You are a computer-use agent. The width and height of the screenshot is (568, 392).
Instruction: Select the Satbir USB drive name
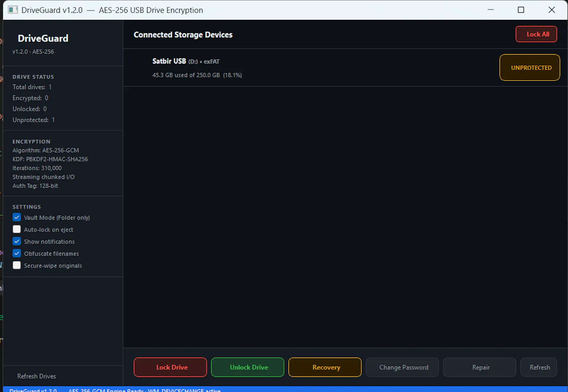(x=169, y=61)
